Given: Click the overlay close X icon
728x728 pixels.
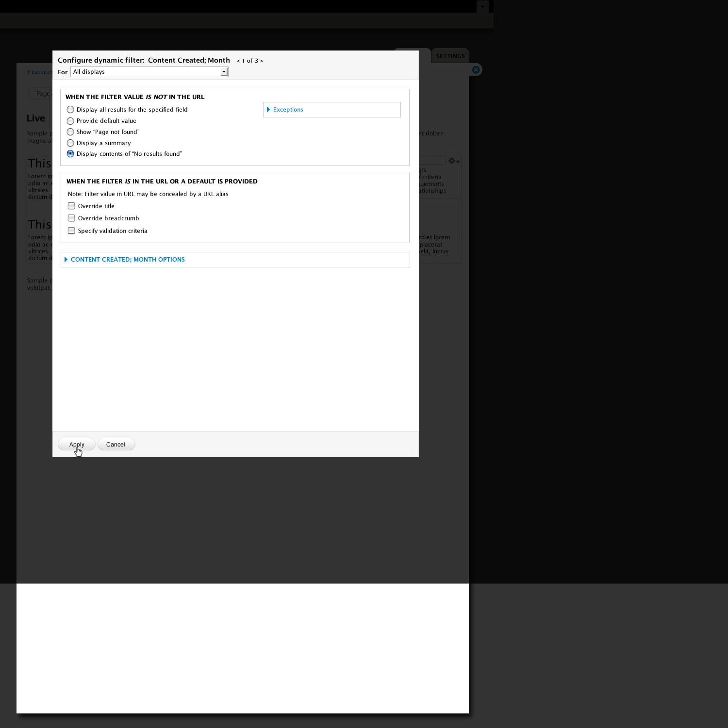Looking at the screenshot, I should tap(476, 70).
